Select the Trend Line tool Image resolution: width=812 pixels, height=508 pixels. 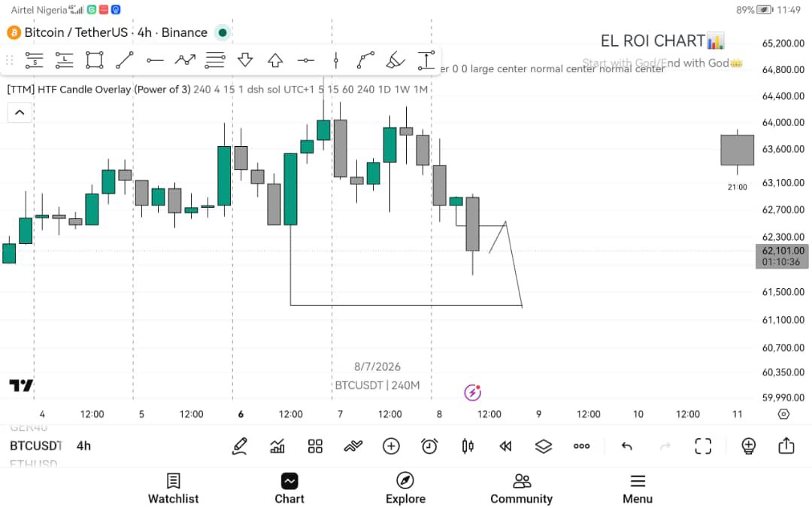[124, 60]
